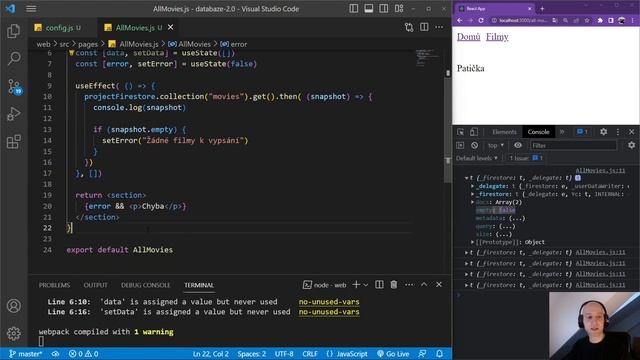Bookmark page with star icon
Screen dimensions: 640x360
(587, 20)
